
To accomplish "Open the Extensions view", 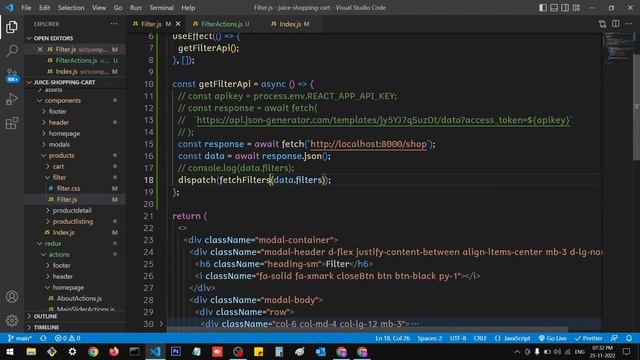I will point(11,123).
